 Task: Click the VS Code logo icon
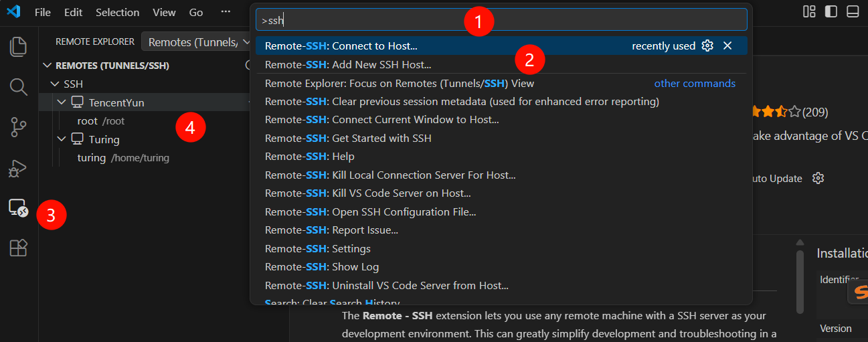point(13,12)
